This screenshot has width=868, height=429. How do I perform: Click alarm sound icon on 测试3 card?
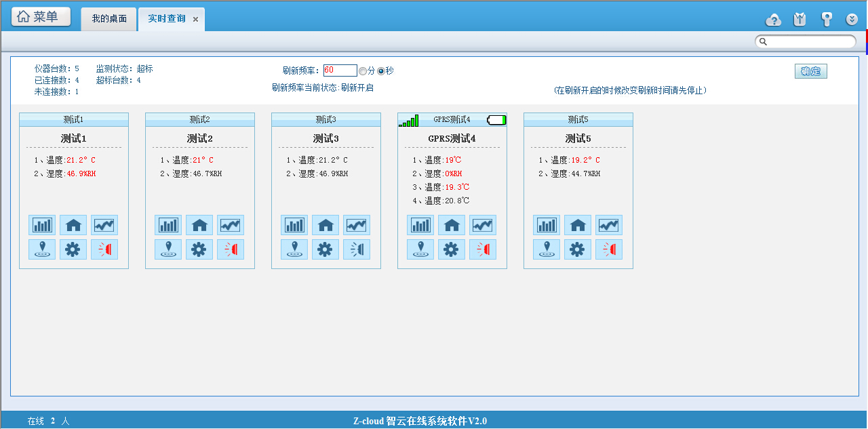click(x=357, y=249)
